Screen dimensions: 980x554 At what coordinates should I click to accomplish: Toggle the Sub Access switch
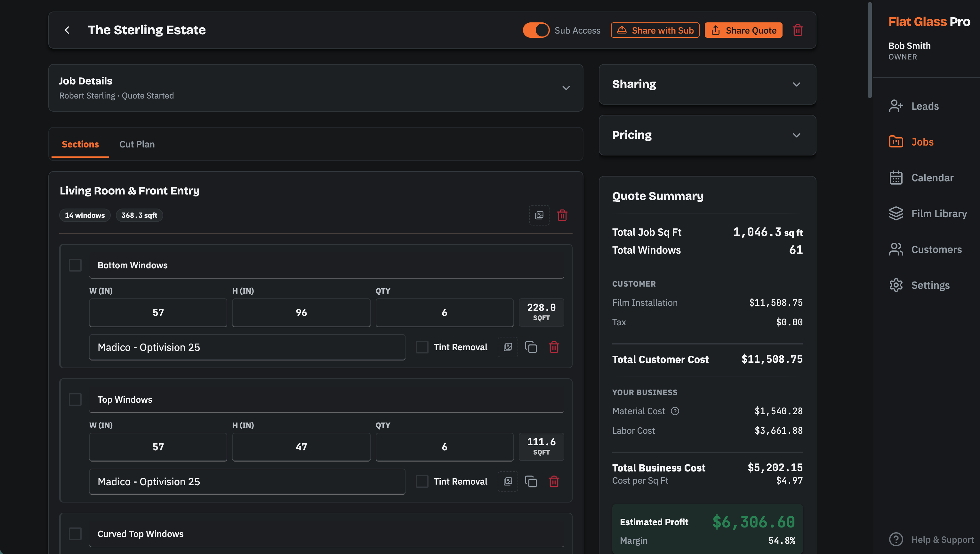(536, 30)
